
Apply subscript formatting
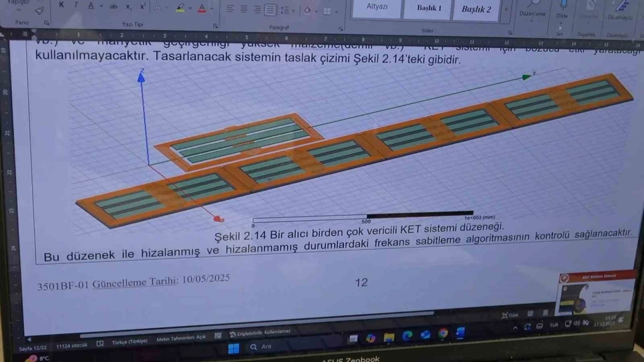tap(128, 7)
